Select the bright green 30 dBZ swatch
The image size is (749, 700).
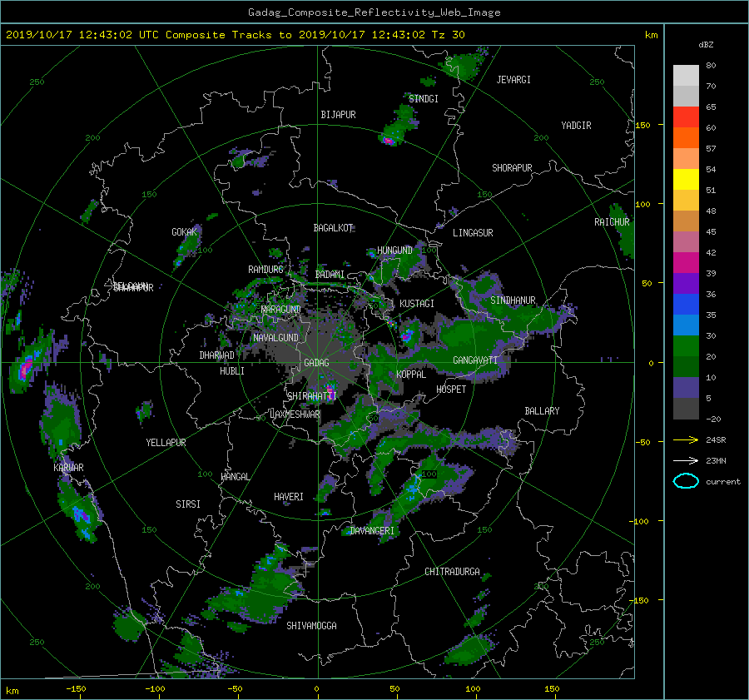point(686,346)
